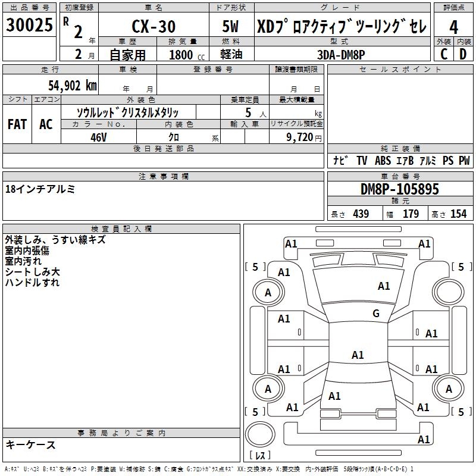476x476 pixels.
Task: Select the exterior color ソウルレッドクリスタルメタリッ
Action: coord(127,112)
